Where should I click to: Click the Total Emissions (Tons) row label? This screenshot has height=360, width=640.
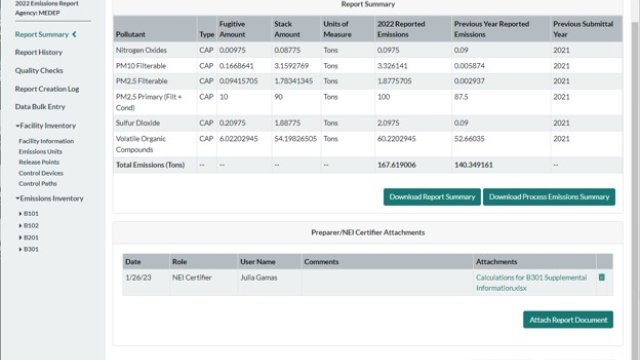pyautogui.click(x=150, y=165)
